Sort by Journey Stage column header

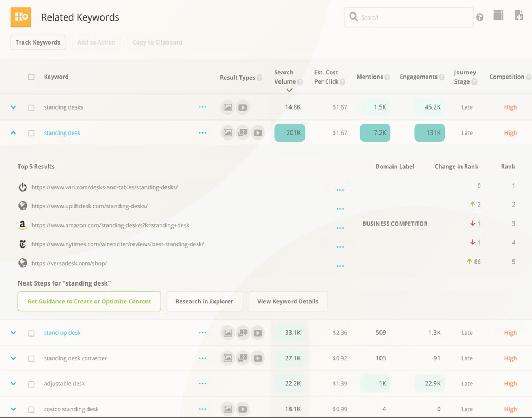click(465, 77)
